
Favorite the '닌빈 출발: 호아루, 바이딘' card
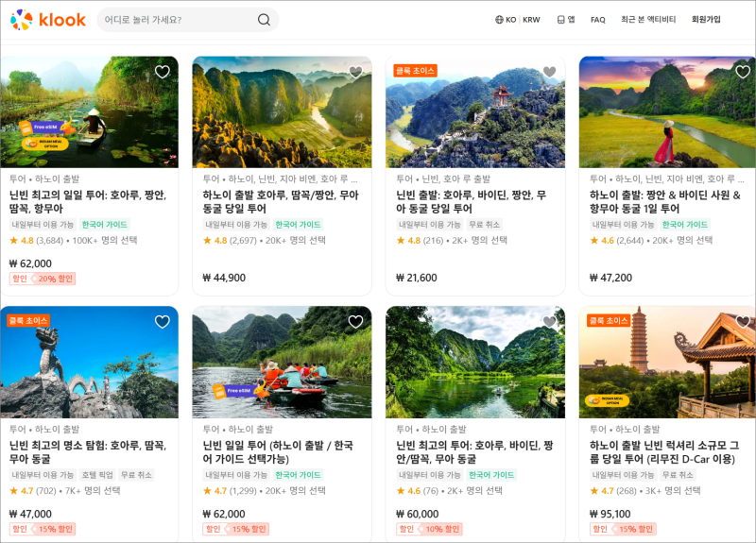[x=550, y=72]
